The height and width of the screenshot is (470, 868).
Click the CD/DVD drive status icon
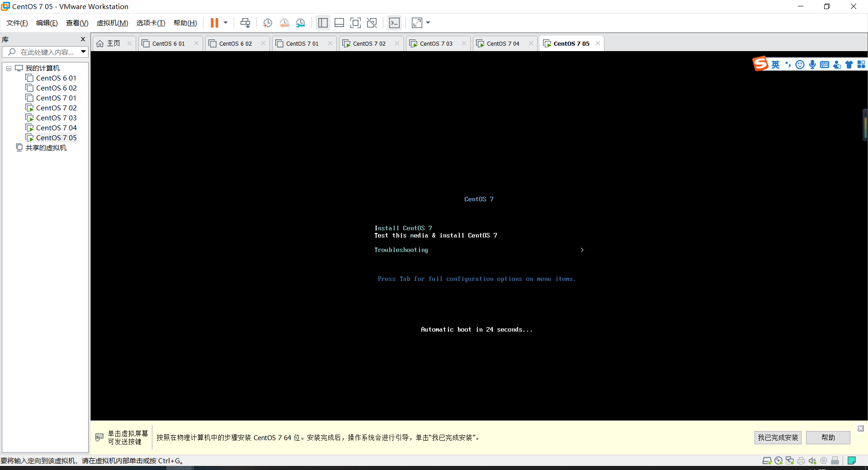[778, 461]
